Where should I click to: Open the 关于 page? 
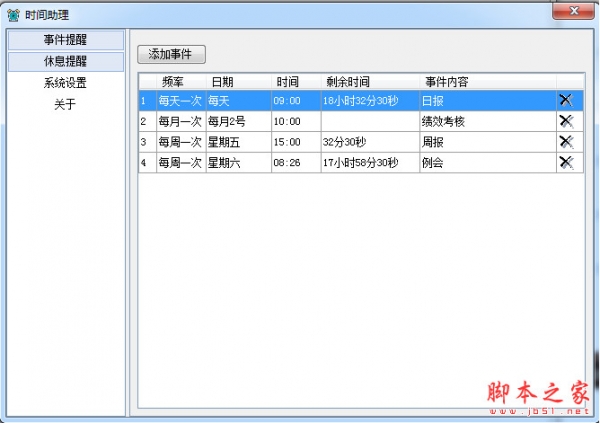point(65,104)
